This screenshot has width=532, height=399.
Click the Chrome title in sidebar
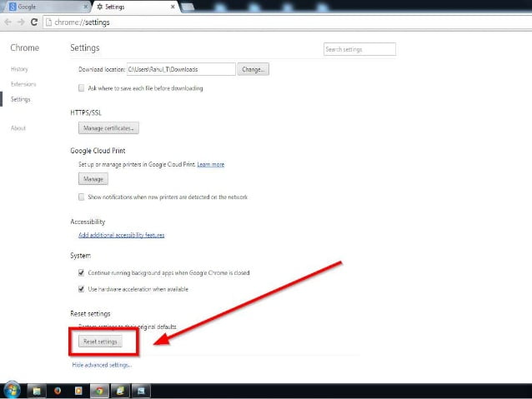click(x=25, y=47)
